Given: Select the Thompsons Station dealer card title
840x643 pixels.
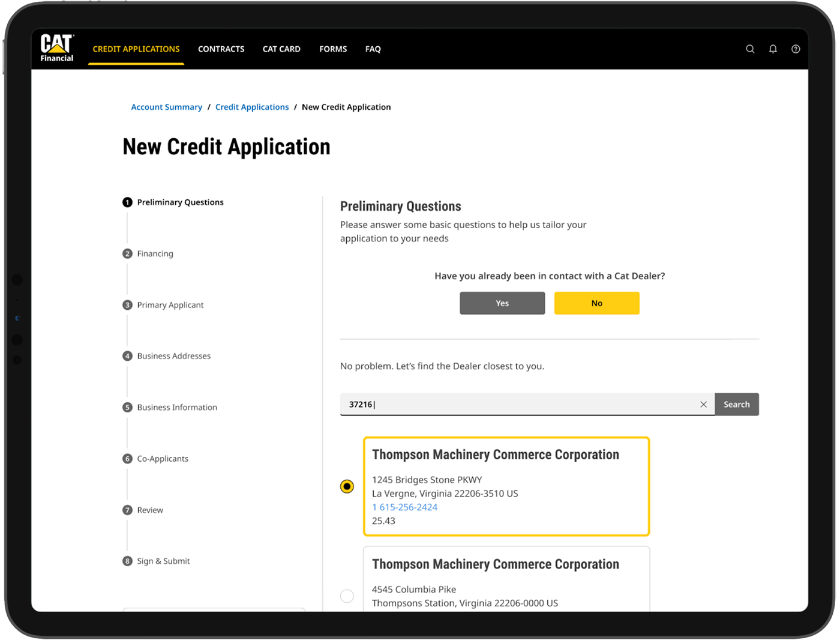Looking at the screenshot, I should tap(496, 564).
